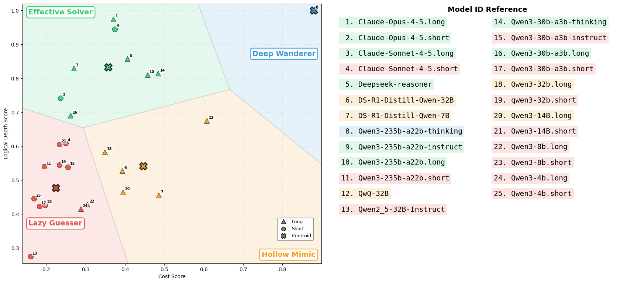
Task: Click reference entry '9. Qwen3-235b-a22b-instruct'
Action: coord(402,147)
